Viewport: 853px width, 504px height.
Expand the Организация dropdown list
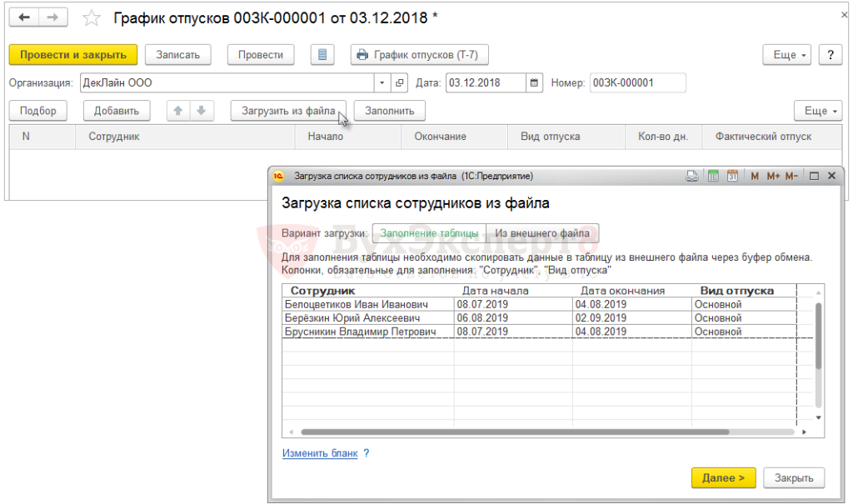[x=382, y=83]
